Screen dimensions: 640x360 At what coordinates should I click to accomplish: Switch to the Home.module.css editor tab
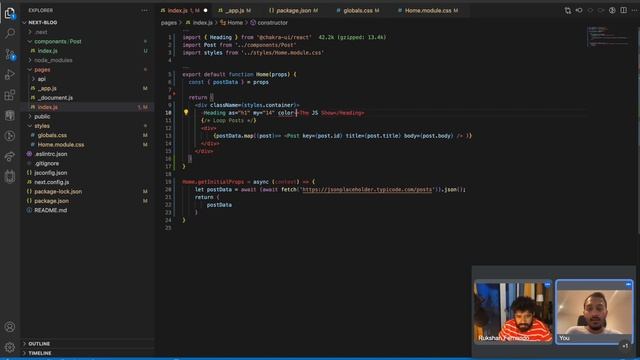coord(428,11)
